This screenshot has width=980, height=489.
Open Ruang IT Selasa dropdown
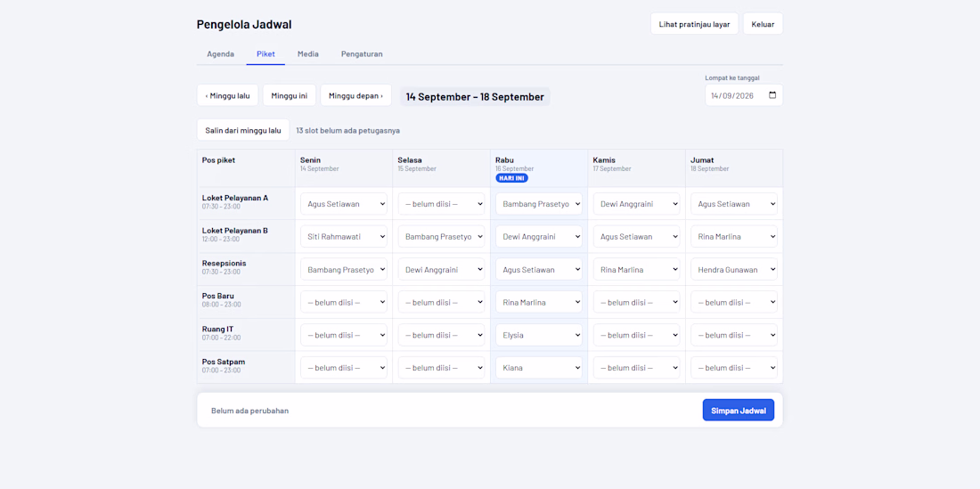441,335
